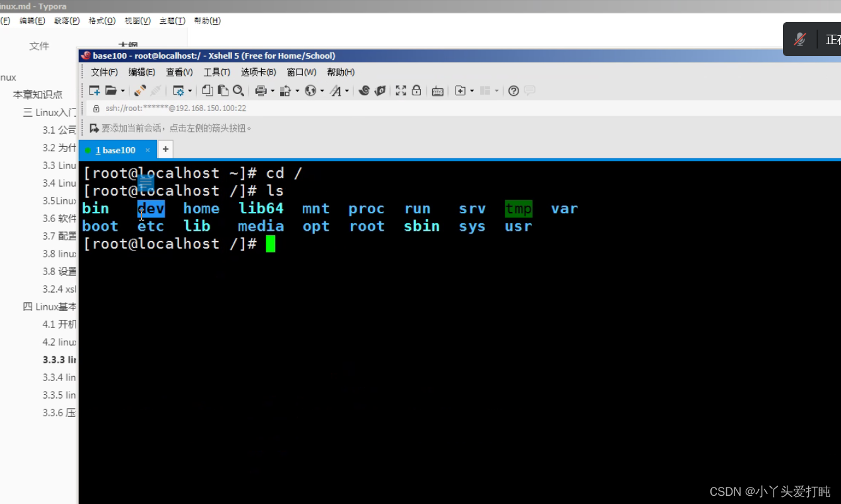Image resolution: width=841 pixels, height=504 pixels.
Task: Click the Find magnifier icon
Action: [x=238, y=91]
